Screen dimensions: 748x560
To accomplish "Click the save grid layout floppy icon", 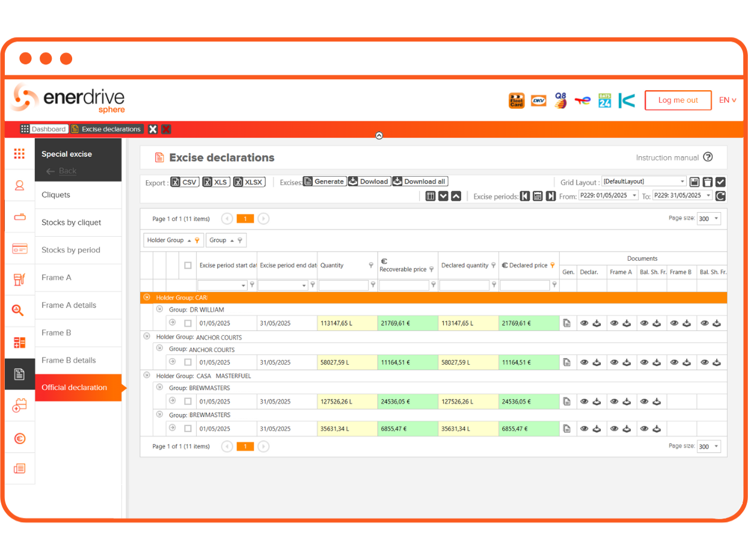I will tap(694, 181).
